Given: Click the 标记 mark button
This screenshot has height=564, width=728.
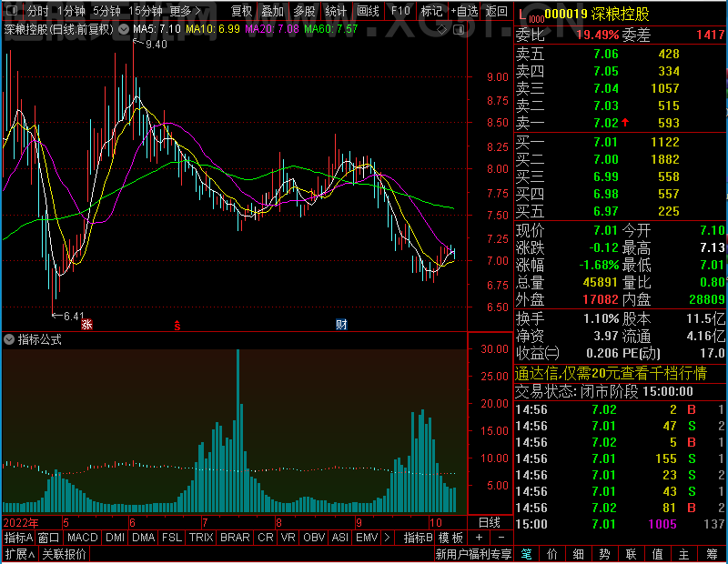Looking at the screenshot, I should pyautogui.click(x=431, y=11).
